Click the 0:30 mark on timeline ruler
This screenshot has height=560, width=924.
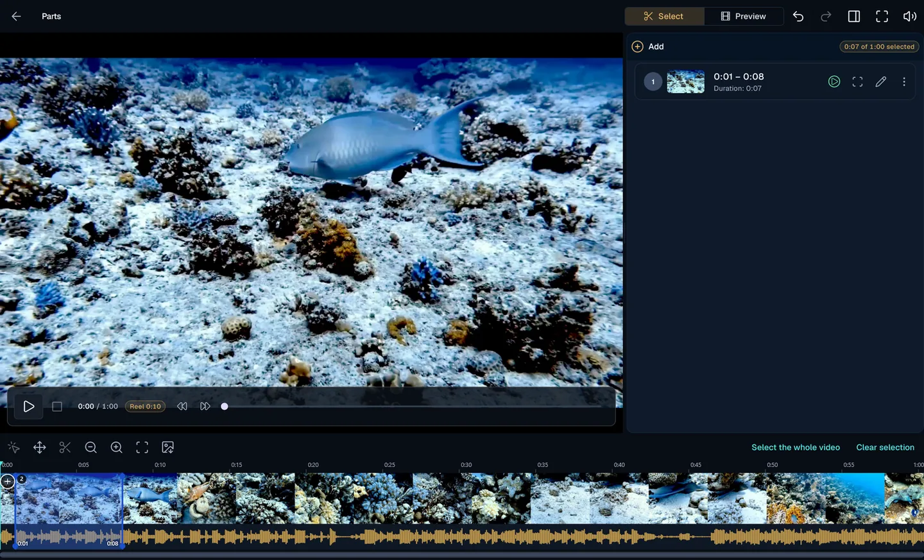pos(466,464)
